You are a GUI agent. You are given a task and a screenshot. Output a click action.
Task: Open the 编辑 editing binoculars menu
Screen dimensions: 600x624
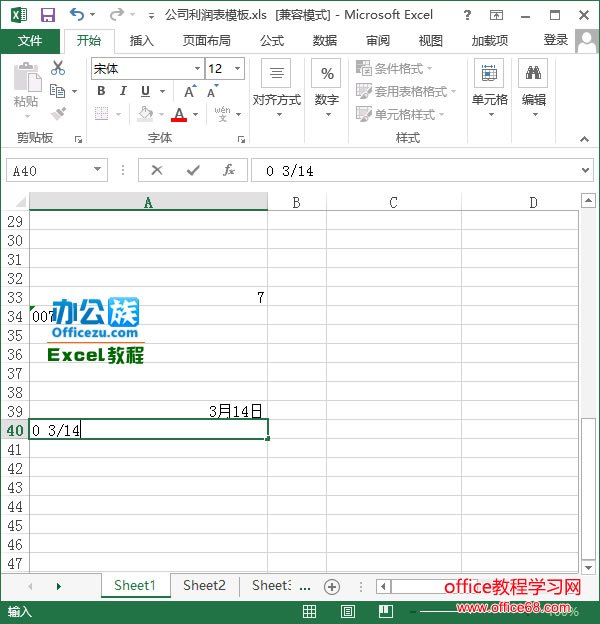click(534, 88)
